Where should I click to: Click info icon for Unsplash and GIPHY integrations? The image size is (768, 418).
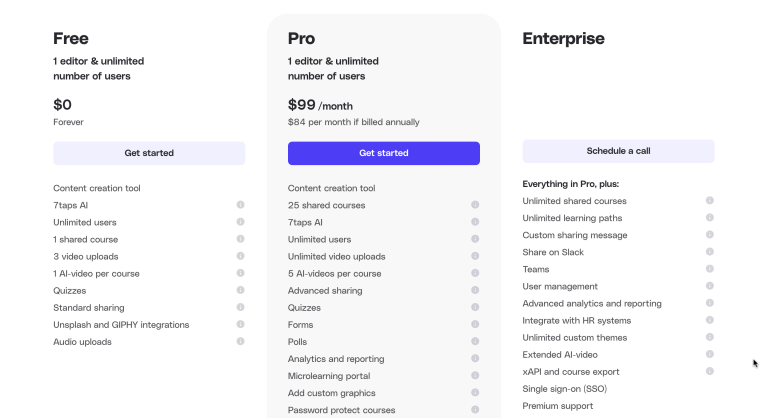click(240, 324)
